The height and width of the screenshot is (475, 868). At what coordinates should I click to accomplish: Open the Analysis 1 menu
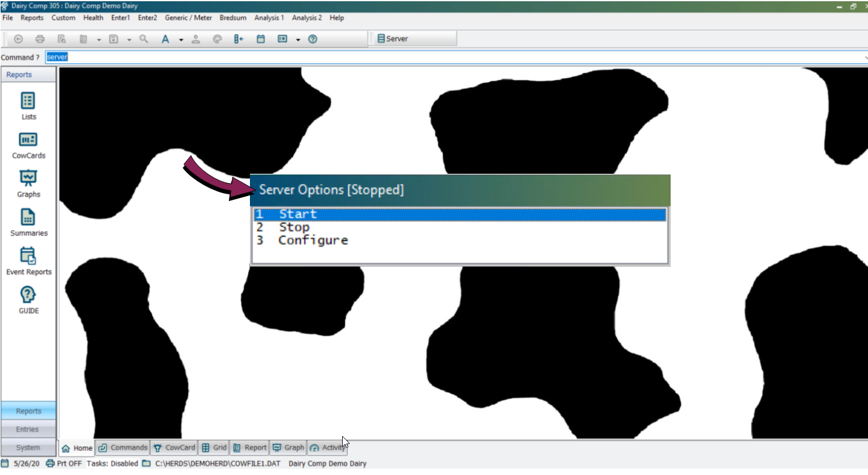[x=269, y=18]
